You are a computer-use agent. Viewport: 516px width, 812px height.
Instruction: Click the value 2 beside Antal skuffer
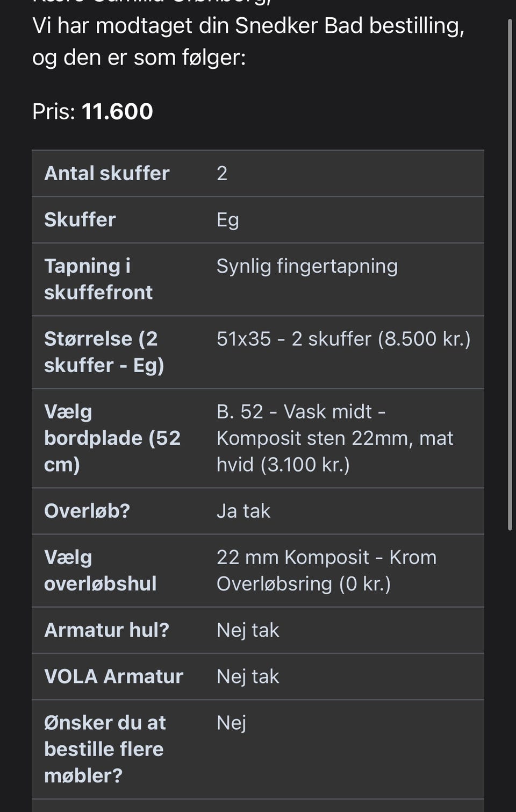click(x=222, y=173)
